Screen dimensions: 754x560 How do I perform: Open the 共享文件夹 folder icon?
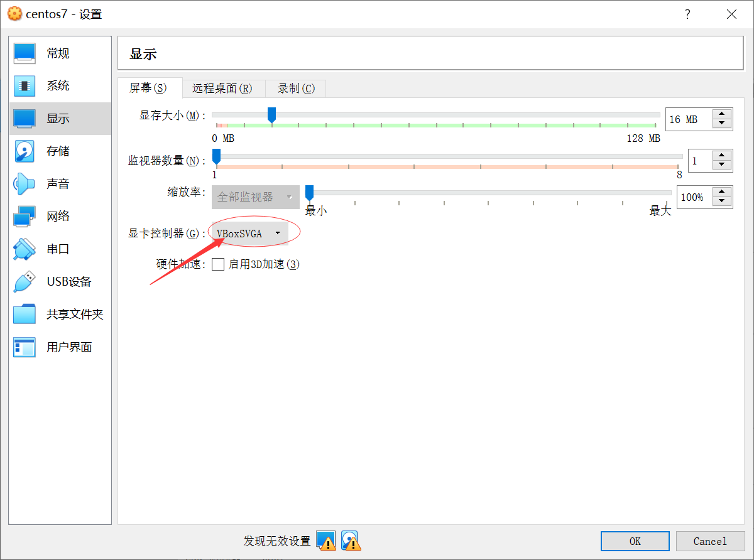pyautogui.click(x=25, y=315)
